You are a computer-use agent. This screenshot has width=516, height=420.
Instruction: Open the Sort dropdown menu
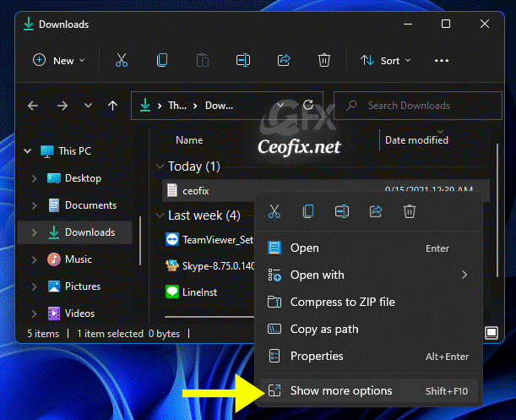pos(386,61)
